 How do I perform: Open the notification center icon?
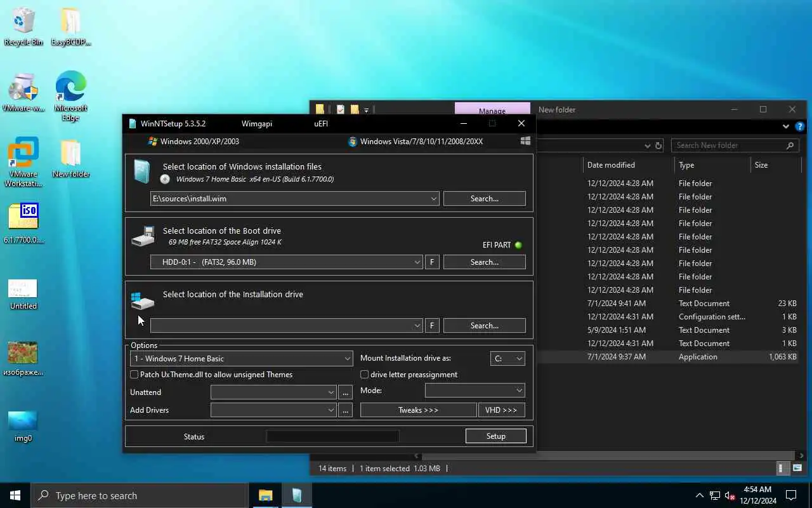791,495
